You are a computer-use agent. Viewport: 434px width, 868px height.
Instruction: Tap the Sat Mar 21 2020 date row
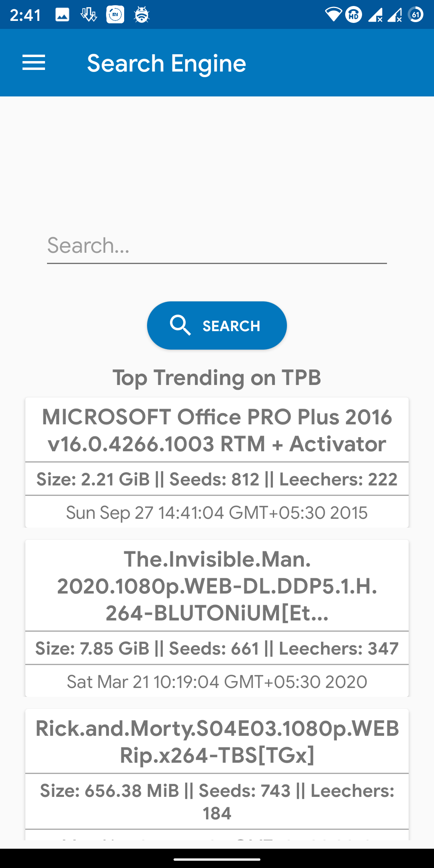click(x=217, y=682)
